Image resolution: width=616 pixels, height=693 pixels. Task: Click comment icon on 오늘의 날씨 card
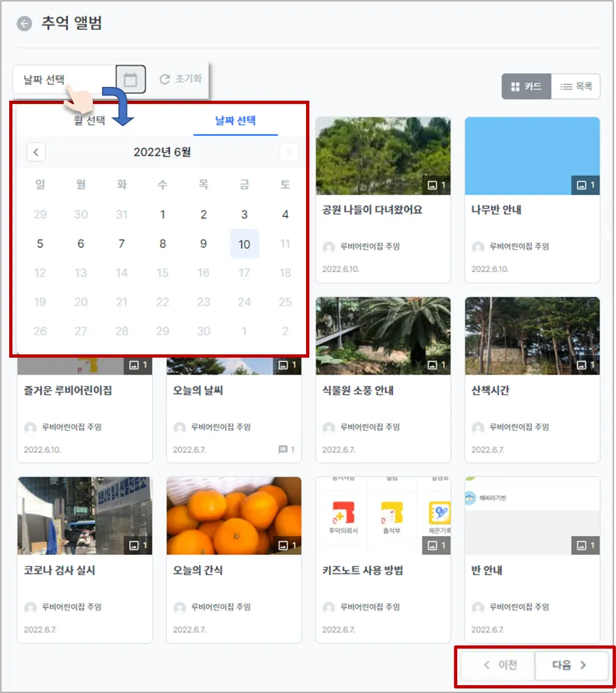point(283,450)
